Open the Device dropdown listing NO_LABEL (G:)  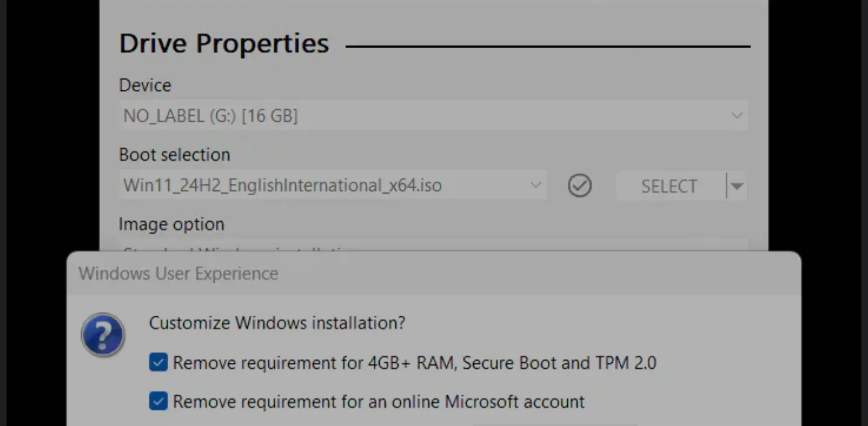click(x=422, y=115)
